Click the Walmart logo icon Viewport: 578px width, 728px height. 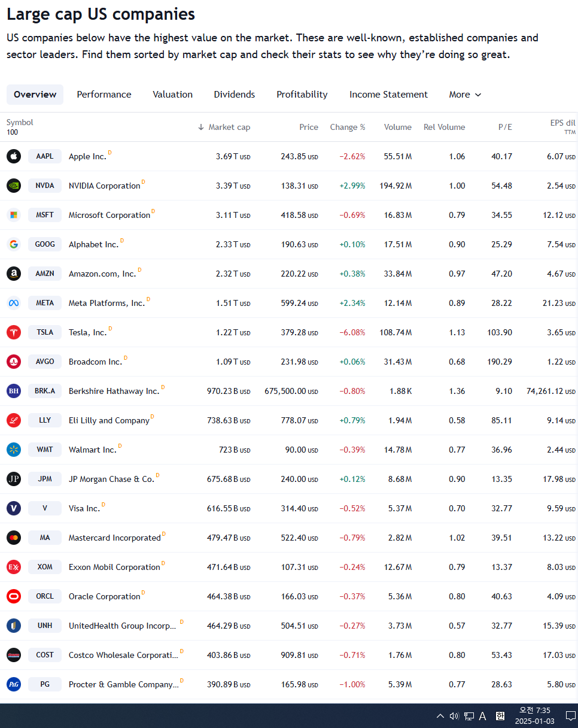coord(14,450)
